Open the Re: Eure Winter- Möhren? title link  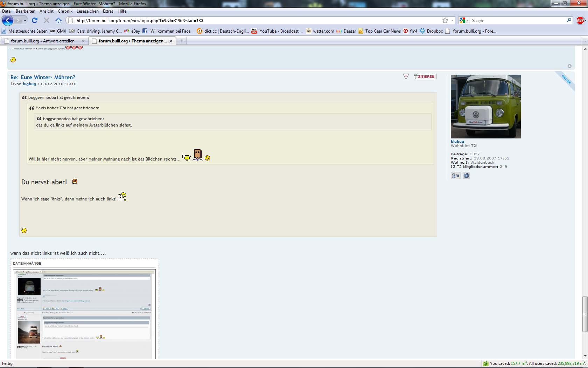pyautogui.click(x=43, y=77)
